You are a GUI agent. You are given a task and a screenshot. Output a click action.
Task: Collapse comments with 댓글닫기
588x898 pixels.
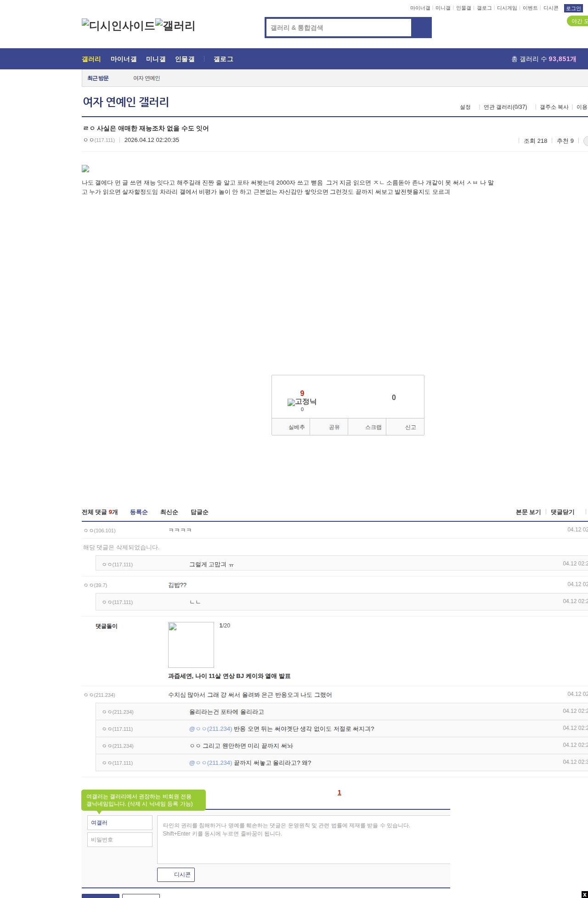(x=562, y=512)
